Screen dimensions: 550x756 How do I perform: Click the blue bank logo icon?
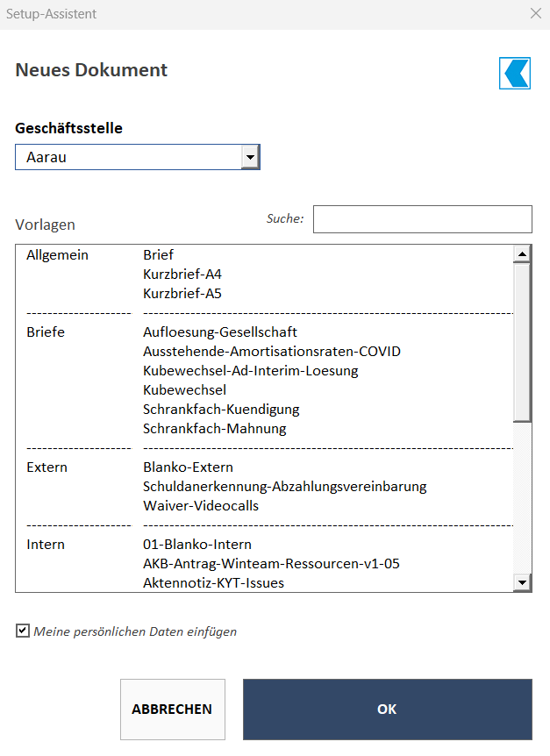click(x=514, y=74)
